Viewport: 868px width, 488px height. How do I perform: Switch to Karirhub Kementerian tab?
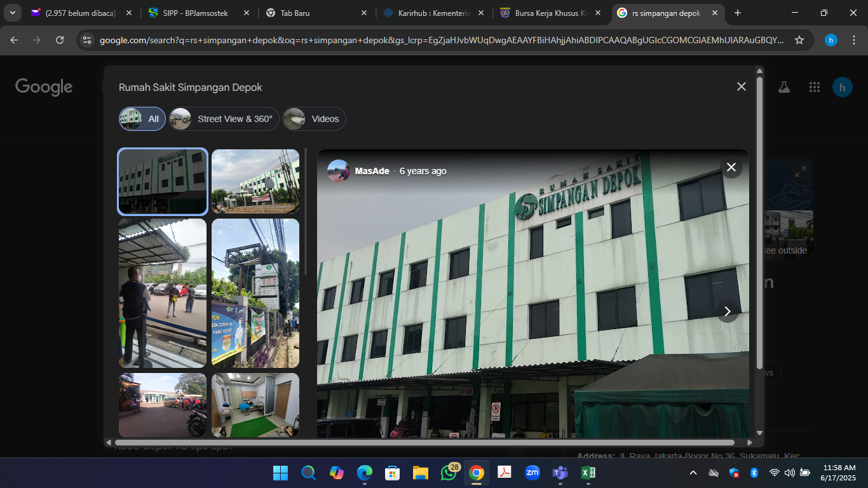click(433, 13)
